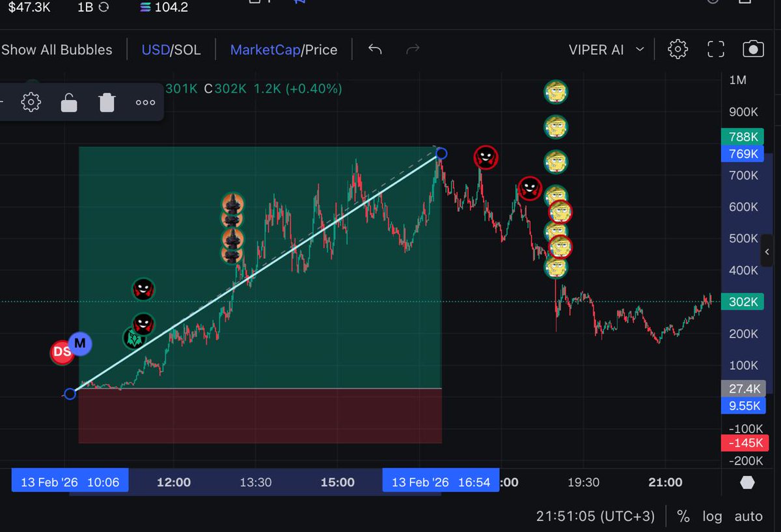This screenshot has width=781, height=532.
Task: Click the 788K green price label
Action: coord(743,137)
